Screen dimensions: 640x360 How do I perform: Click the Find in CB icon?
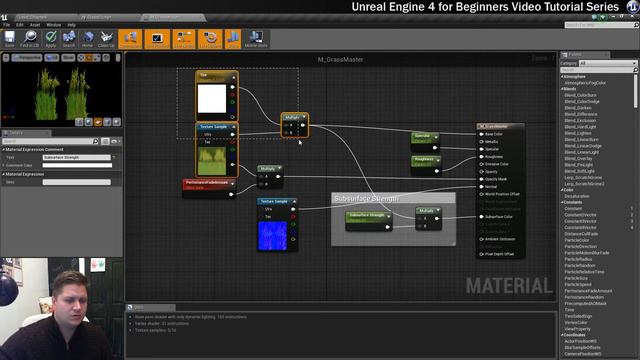(x=29, y=39)
